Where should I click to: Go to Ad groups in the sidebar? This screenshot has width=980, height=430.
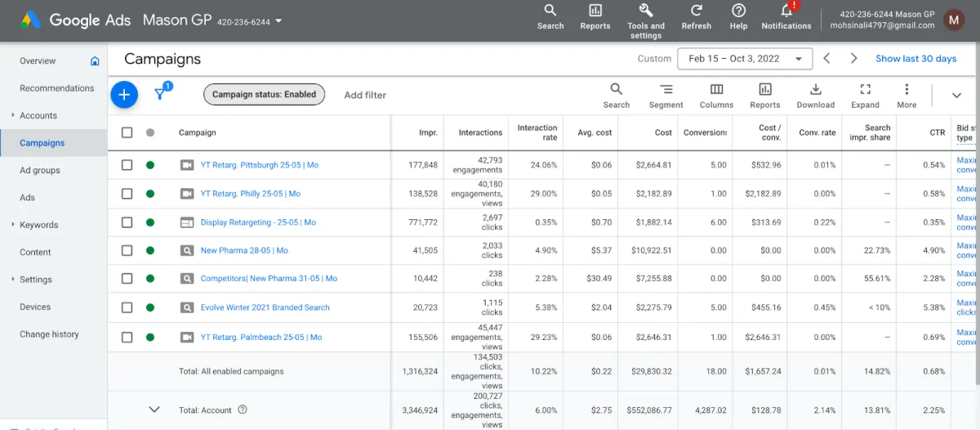tap(40, 170)
